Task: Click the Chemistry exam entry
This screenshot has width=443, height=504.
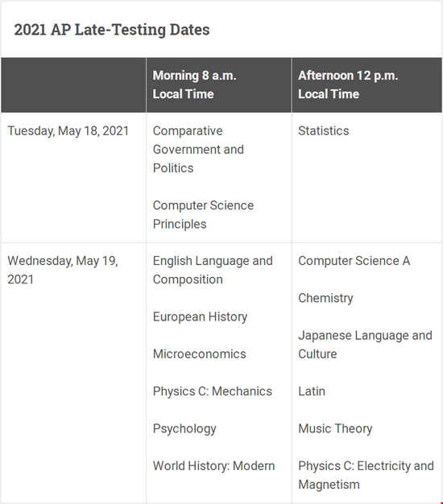Action: click(x=325, y=298)
